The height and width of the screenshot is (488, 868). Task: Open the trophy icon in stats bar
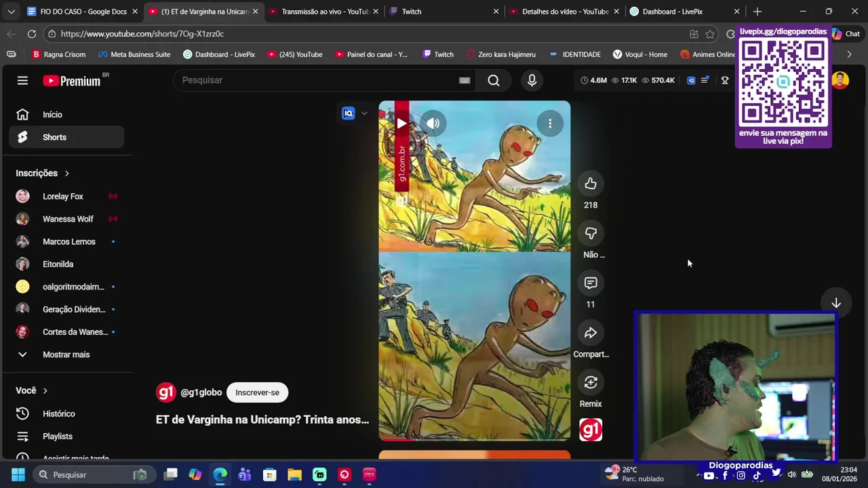coord(725,81)
